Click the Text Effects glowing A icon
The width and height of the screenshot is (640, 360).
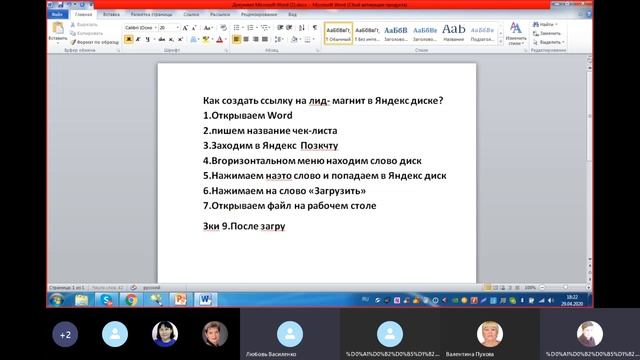193,40
